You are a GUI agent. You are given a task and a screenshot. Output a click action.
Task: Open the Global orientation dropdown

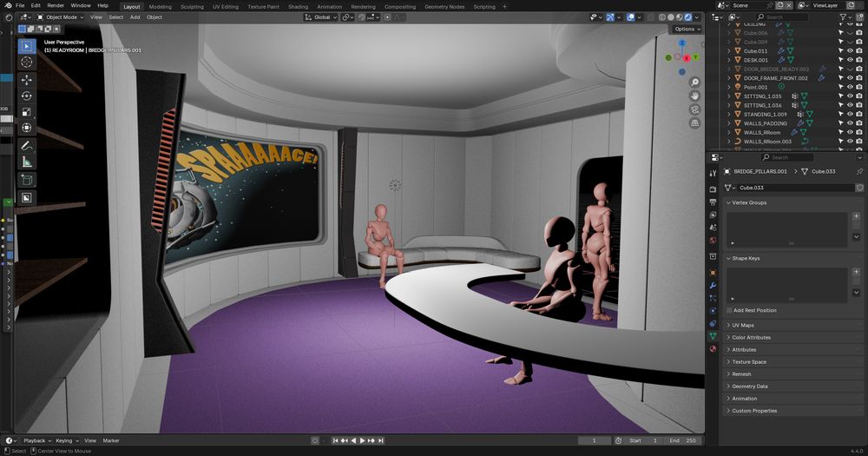point(321,17)
